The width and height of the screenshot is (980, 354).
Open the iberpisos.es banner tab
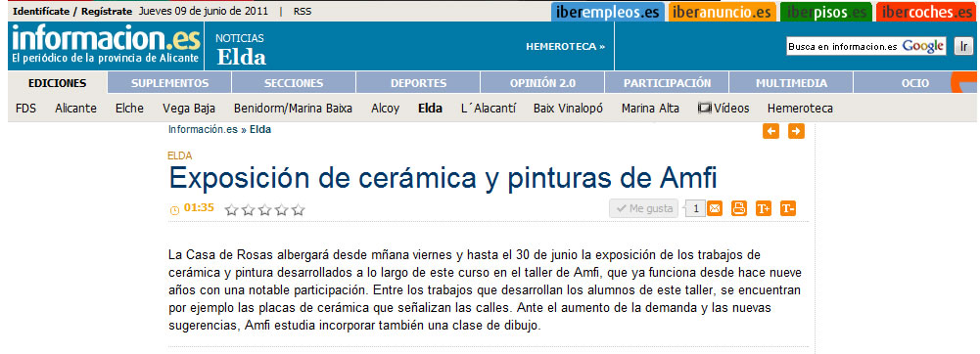825,12
